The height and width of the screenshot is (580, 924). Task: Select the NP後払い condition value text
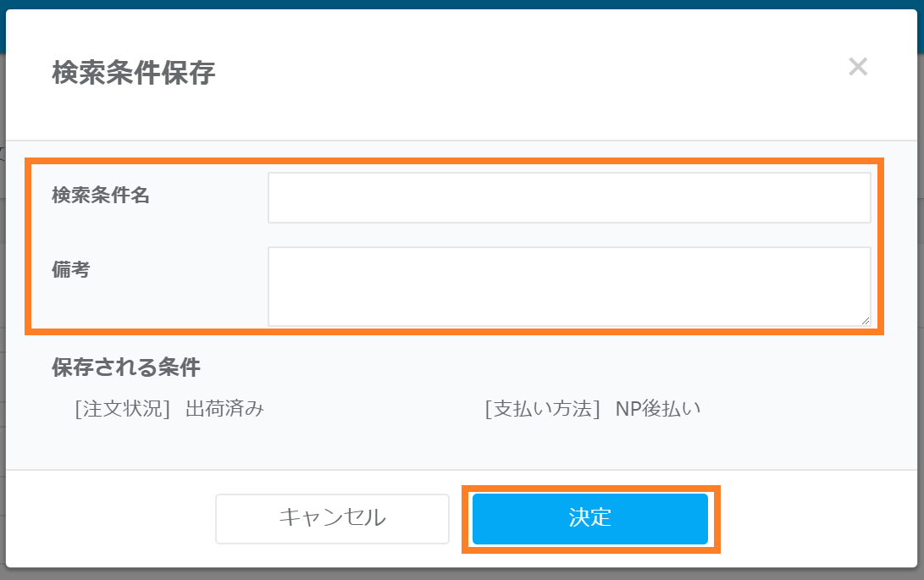tap(658, 409)
